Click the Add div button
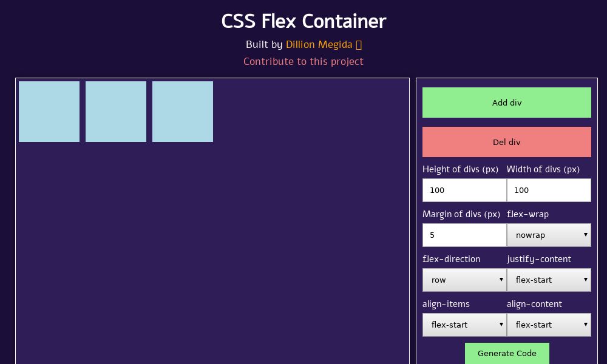Viewport: 607px width, 364px height. pyautogui.click(x=507, y=103)
